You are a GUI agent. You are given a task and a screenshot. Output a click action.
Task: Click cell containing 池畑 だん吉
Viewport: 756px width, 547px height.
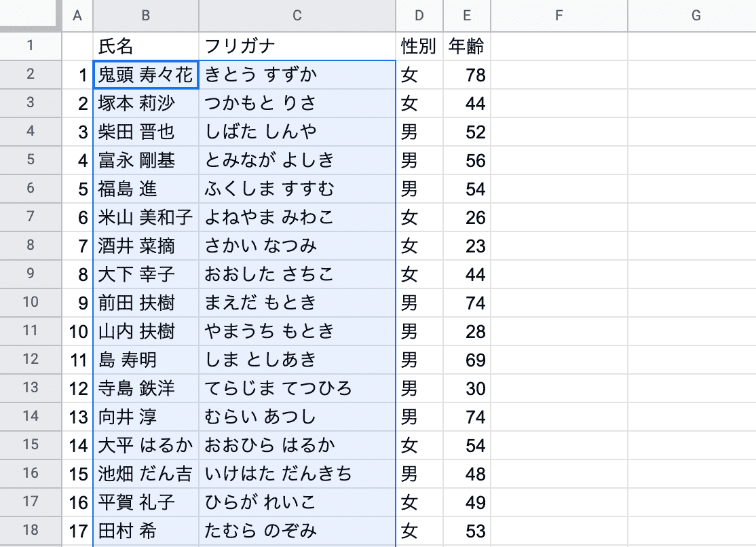(x=146, y=474)
